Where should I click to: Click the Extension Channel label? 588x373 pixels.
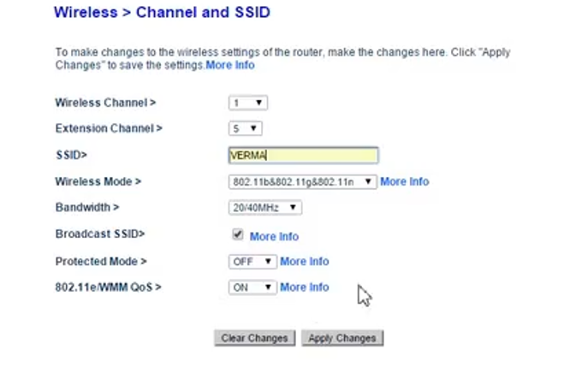tap(109, 128)
